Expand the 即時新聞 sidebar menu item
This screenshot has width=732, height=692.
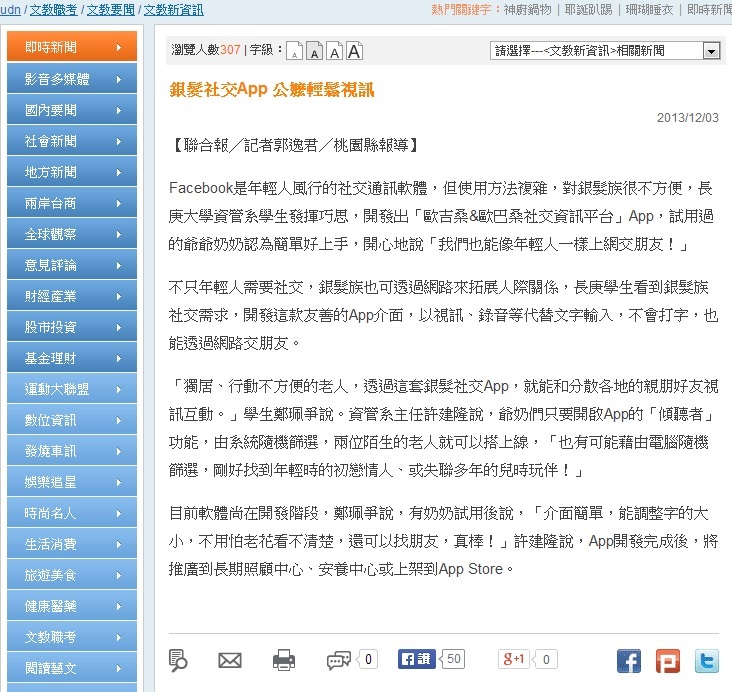coord(71,47)
